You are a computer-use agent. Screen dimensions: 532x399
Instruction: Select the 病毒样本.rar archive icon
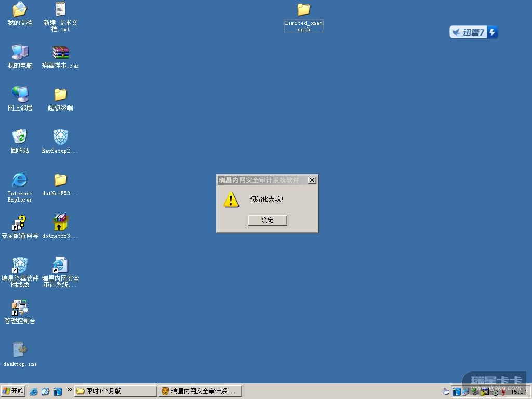pyautogui.click(x=61, y=52)
